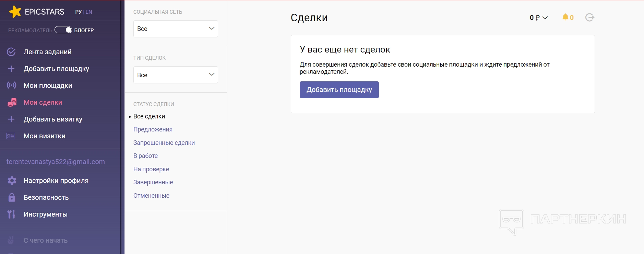Image resolution: width=644 pixels, height=254 pixels.
Task: Click the Лента заданий checkmark icon
Action: click(x=11, y=52)
